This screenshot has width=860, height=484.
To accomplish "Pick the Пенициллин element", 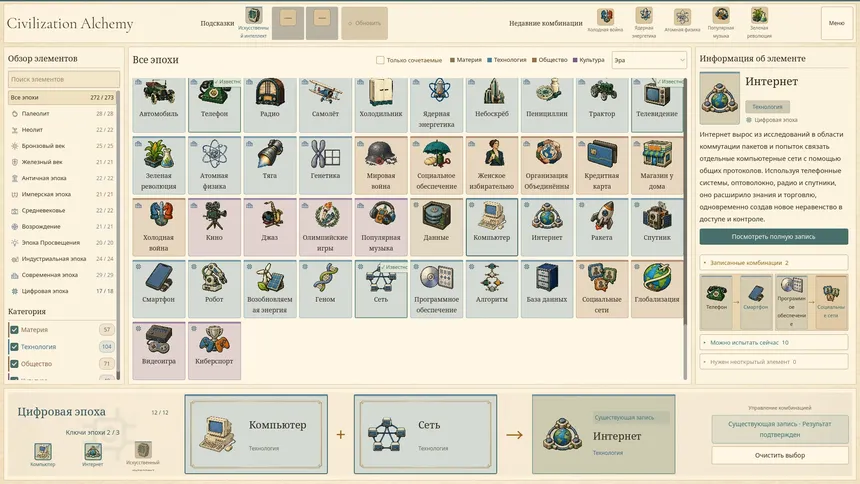I will pos(547,104).
